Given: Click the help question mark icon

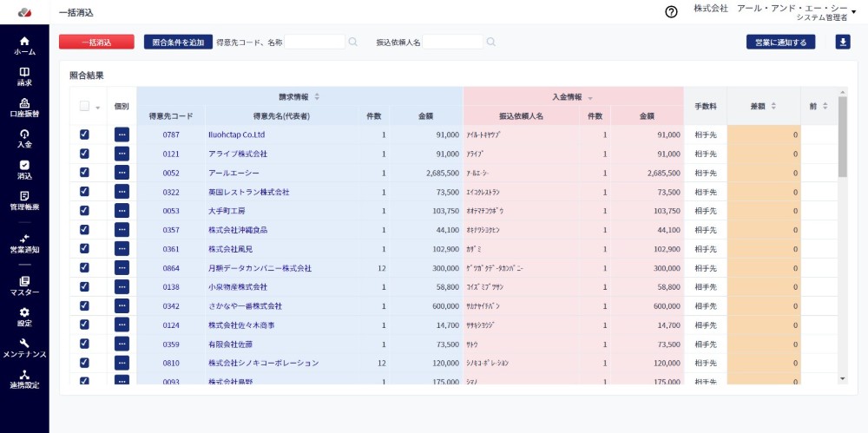Looking at the screenshot, I should (671, 12).
